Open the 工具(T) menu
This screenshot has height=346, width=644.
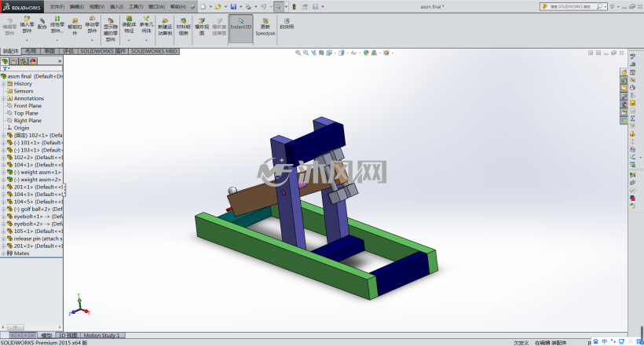136,6
